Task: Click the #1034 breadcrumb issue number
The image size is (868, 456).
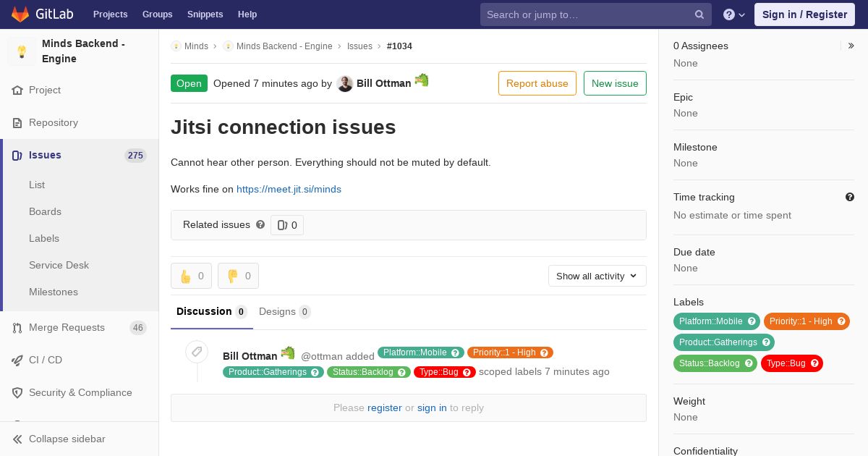Action: tap(399, 46)
